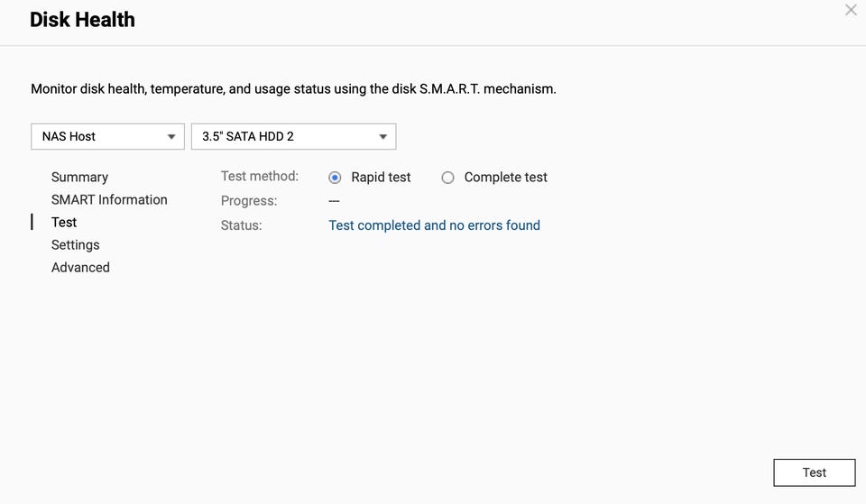This screenshot has width=866, height=504.
Task: Click the "Rapid test" label text
Action: [381, 178]
